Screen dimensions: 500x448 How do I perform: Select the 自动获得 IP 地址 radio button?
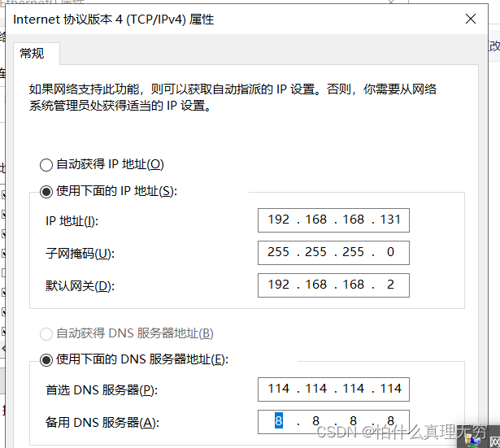point(46,164)
